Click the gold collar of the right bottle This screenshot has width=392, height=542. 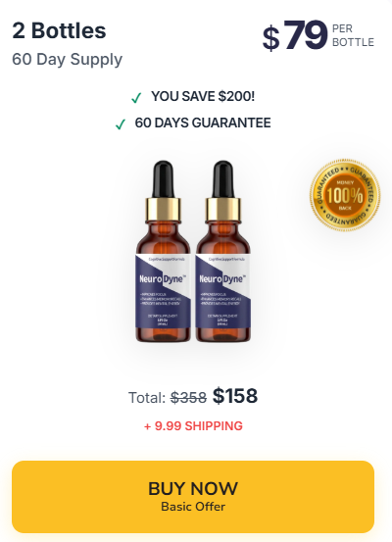pos(223,210)
